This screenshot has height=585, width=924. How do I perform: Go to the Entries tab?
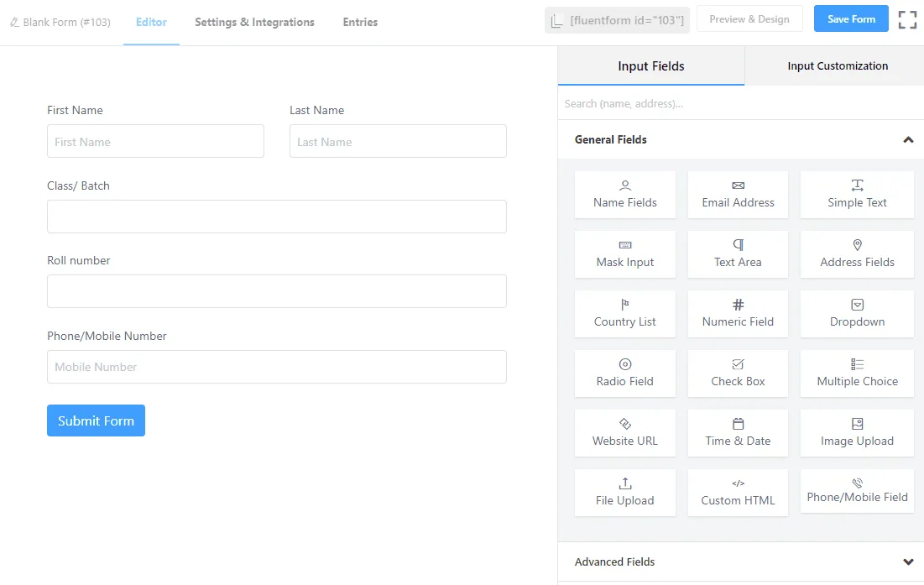[x=360, y=23]
